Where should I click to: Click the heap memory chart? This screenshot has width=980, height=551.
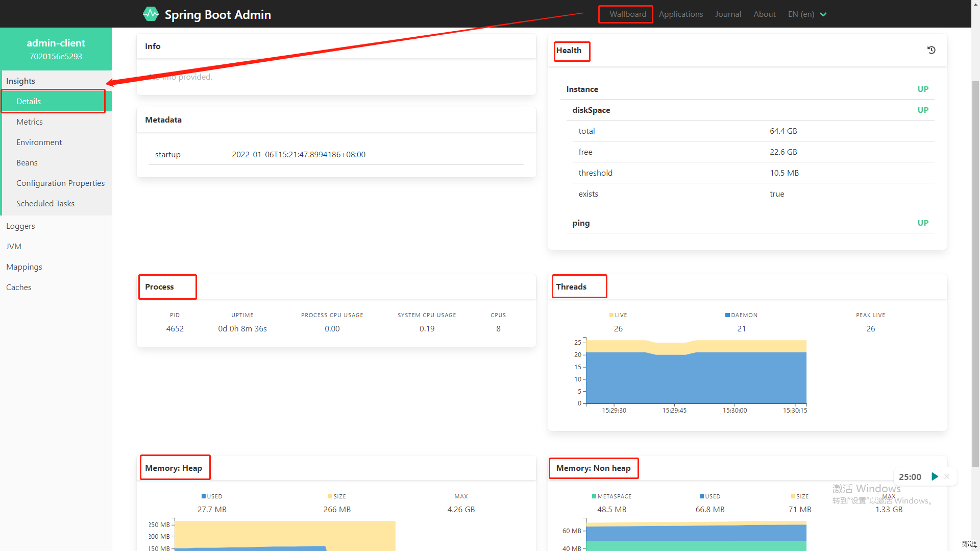[285, 536]
